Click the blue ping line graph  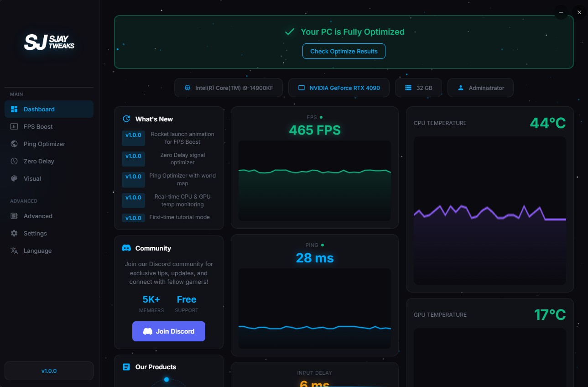tap(315, 309)
